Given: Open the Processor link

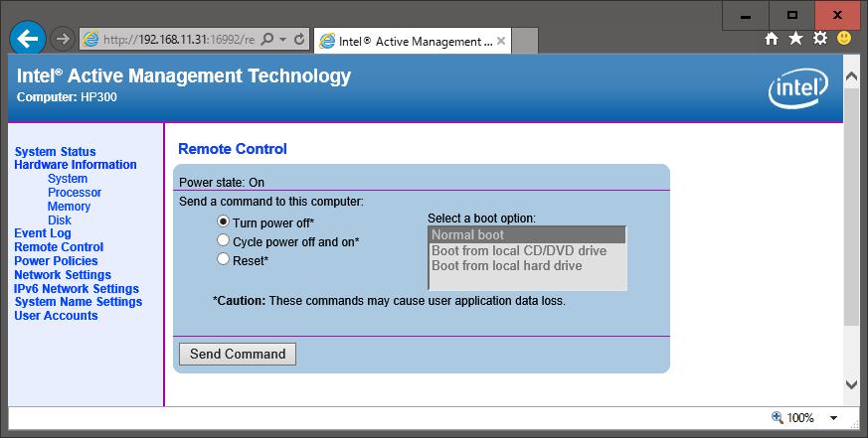Looking at the screenshot, I should click(75, 193).
